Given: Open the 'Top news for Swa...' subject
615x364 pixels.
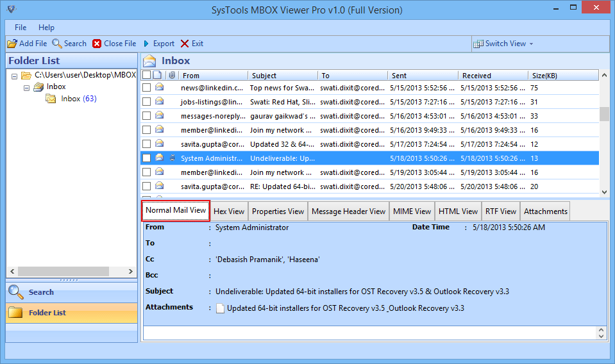Looking at the screenshot, I should 282,88.
